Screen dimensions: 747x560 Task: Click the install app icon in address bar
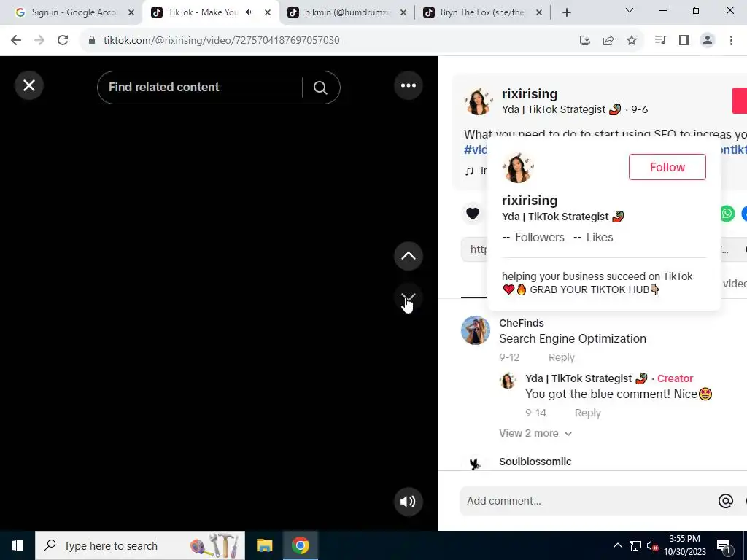[x=585, y=41]
